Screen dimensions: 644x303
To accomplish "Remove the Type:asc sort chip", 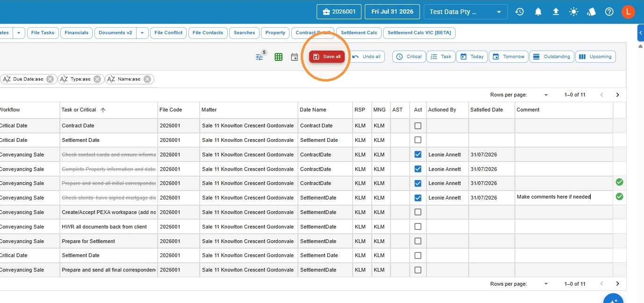I will click(97, 79).
